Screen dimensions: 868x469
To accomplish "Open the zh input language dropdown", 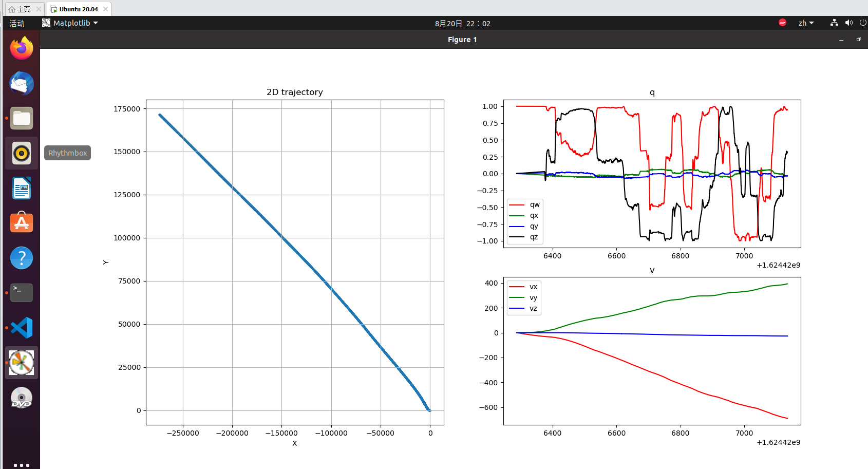I will tap(806, 23).
